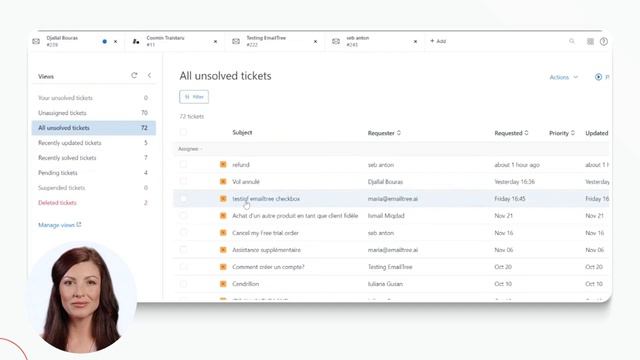This screenshot has width=640, height=360.
Task: Open Suspended tickets view
Action: coord(93,188)
